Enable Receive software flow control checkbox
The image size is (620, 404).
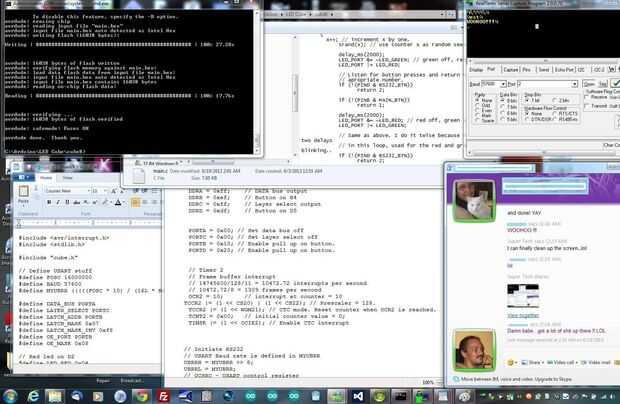point(586,97)
